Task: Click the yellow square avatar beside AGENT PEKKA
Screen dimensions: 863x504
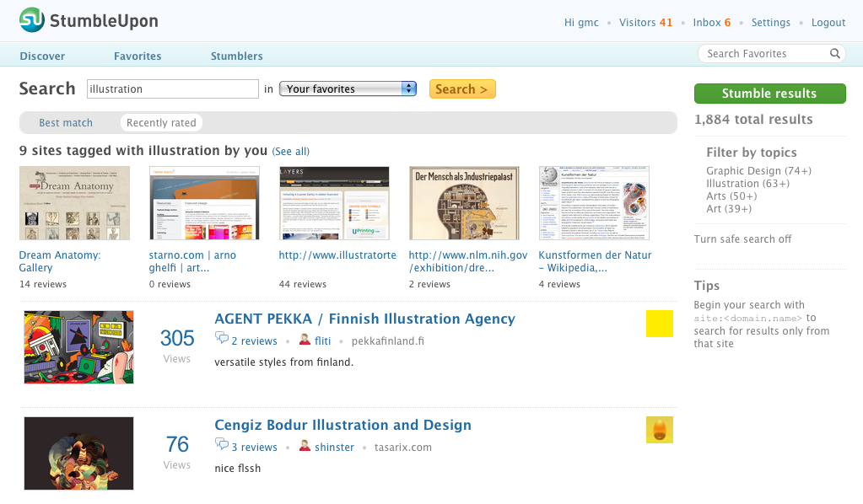Action: (x=659, y=324)
